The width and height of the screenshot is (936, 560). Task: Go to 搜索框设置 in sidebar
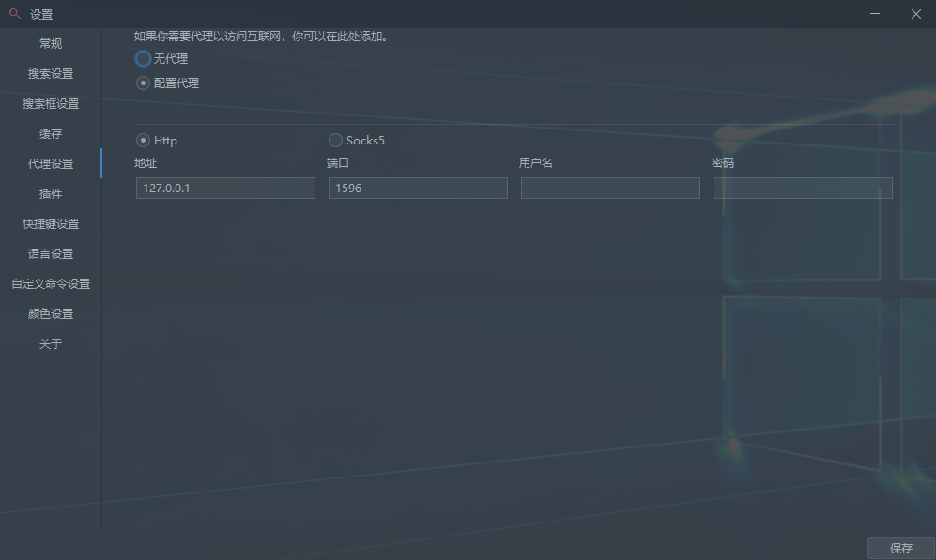click(x=51, y=104)
